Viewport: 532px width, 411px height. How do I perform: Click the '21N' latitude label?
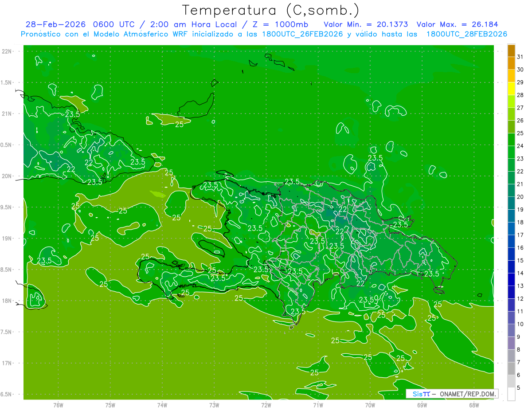7,114
